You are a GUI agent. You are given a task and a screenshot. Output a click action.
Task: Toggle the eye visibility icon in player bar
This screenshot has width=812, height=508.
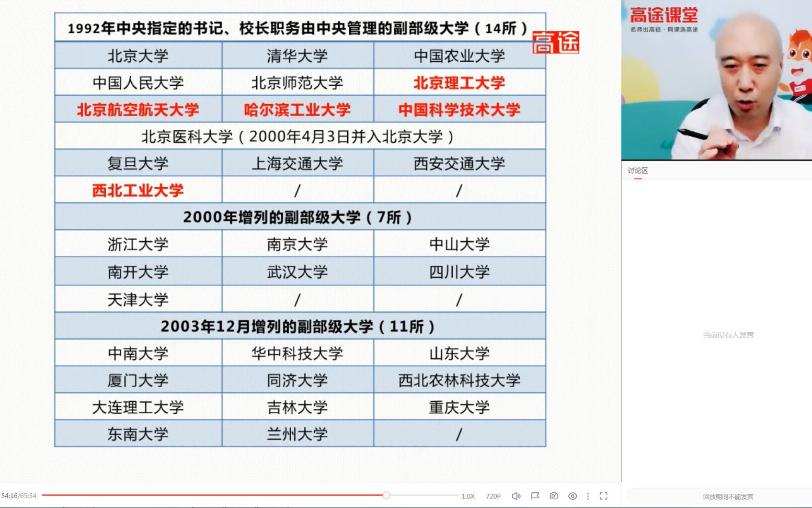pos(573,496)
